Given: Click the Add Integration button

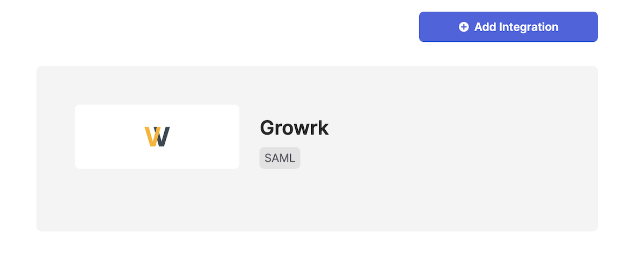Looking at the screenshot, I should tap(508, 27).
